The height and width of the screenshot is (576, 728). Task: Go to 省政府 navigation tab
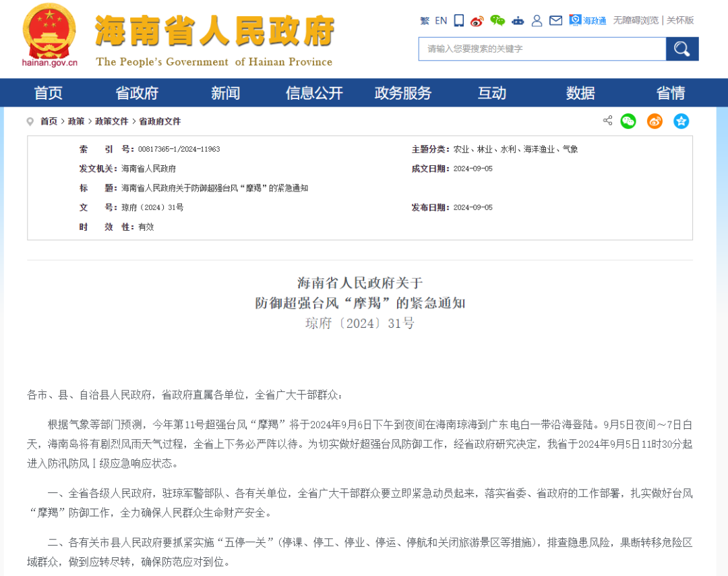137,93
